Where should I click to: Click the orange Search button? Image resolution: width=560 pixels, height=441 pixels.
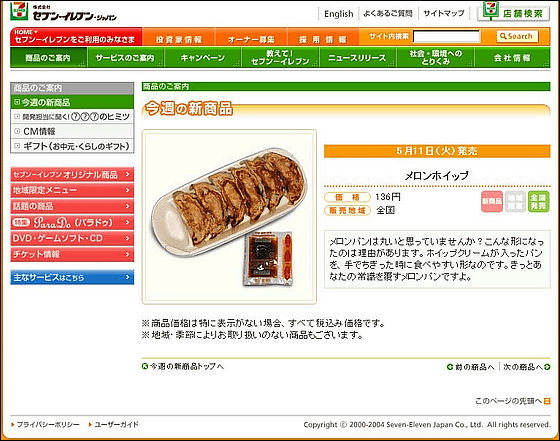tap(517, 36)
